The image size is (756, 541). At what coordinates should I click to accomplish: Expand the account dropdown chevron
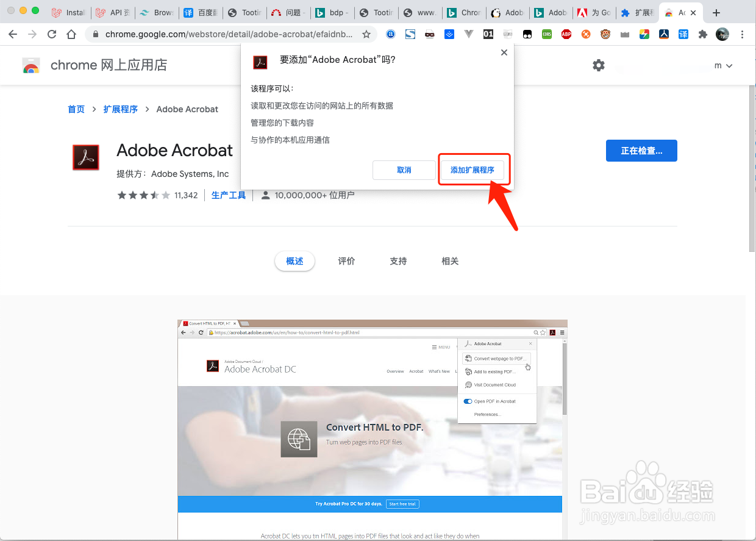coord(729,66)
